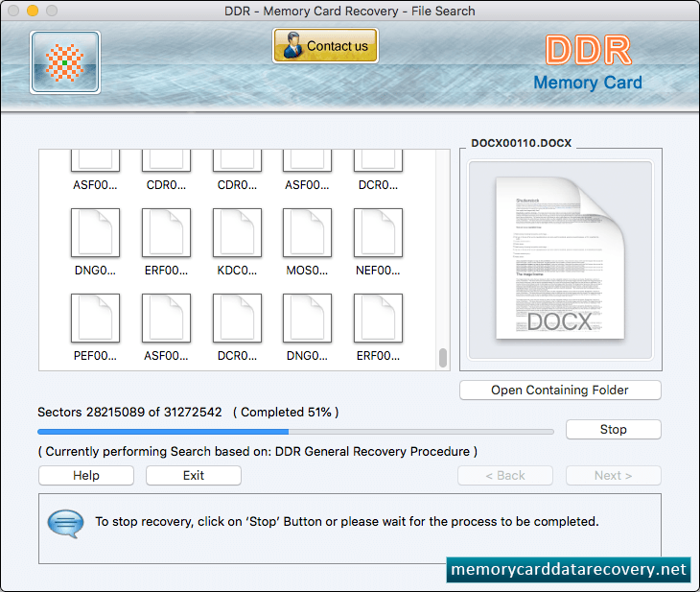
Task: Click Open Containing Folder button
Action: [560, 391]
